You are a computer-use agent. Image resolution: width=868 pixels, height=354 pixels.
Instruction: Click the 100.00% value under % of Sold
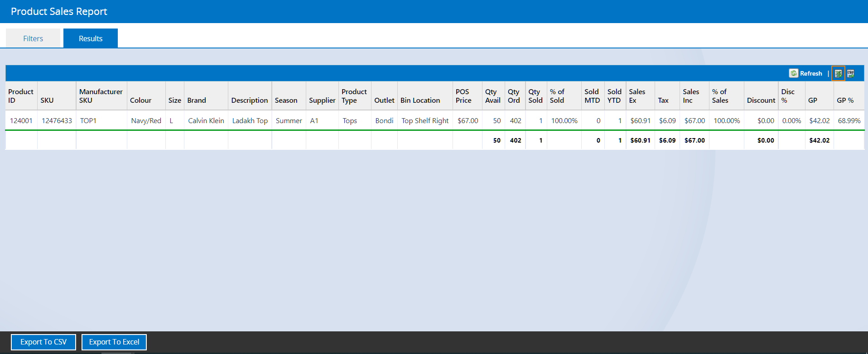(x=564, y=120)
